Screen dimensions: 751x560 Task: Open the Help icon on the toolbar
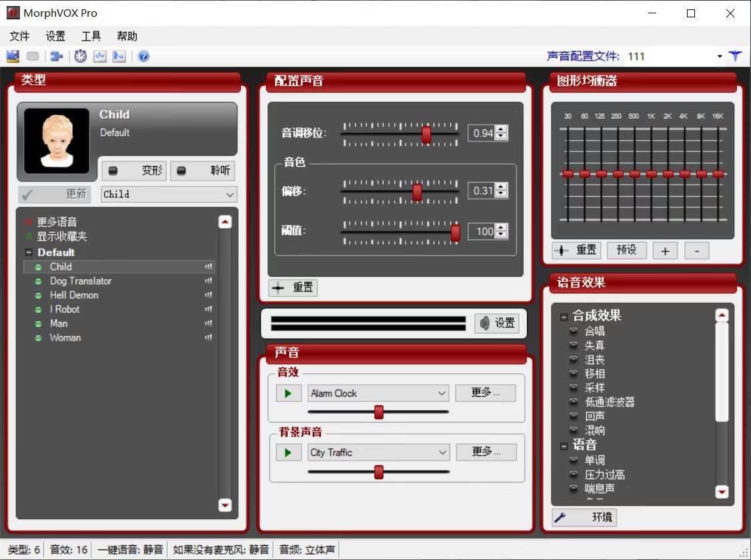pos(143,56)
